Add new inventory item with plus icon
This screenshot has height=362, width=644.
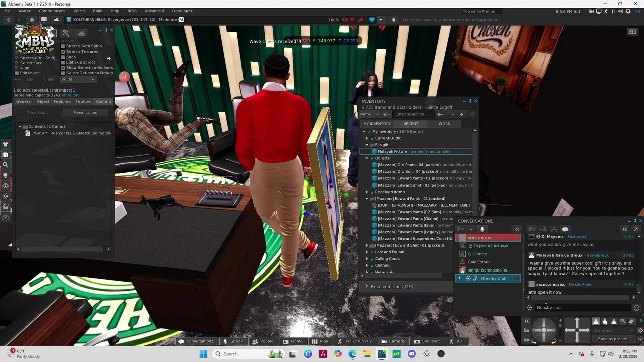(461, 114)
